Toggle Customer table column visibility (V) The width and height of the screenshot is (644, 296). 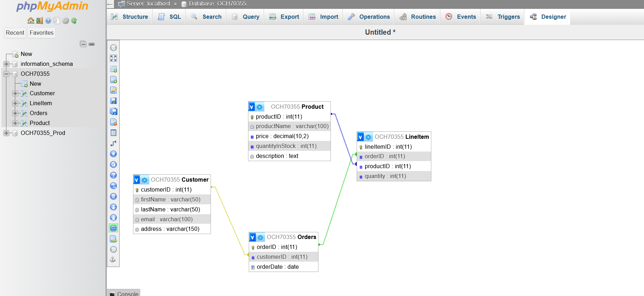[137, 180]
